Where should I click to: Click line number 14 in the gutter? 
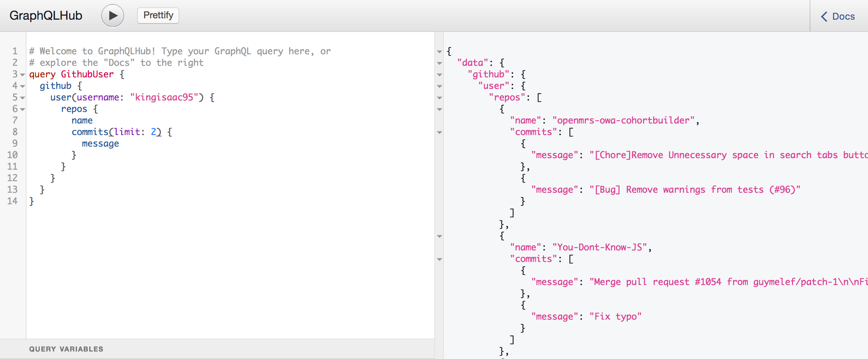point(13,201)
